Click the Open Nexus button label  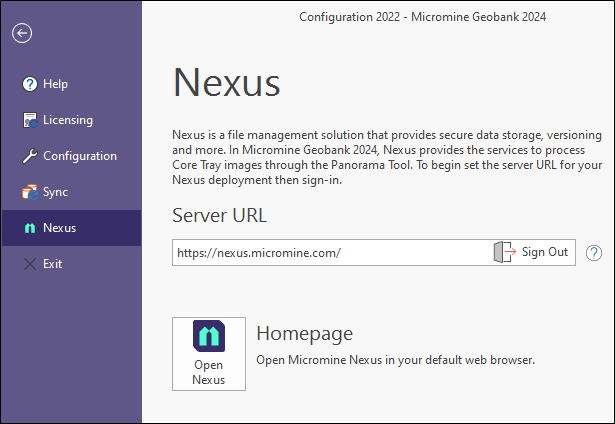209,372
